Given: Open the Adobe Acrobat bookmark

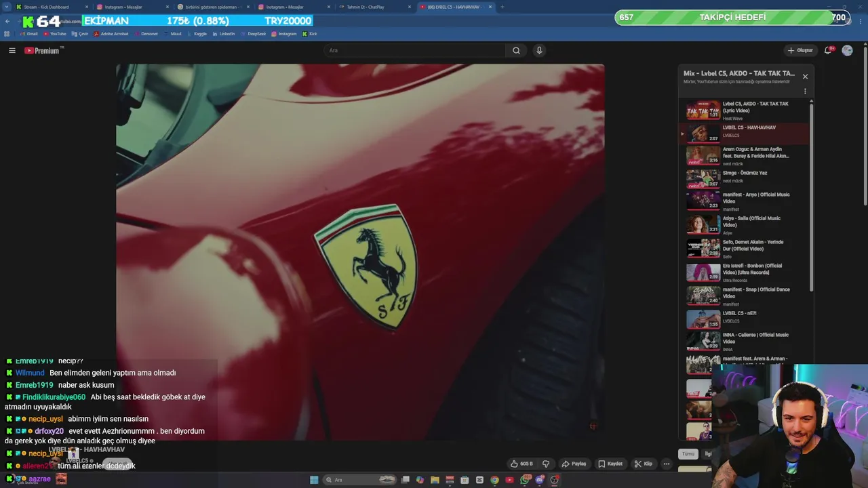Looking at the screenshot, I should (111, 33).
